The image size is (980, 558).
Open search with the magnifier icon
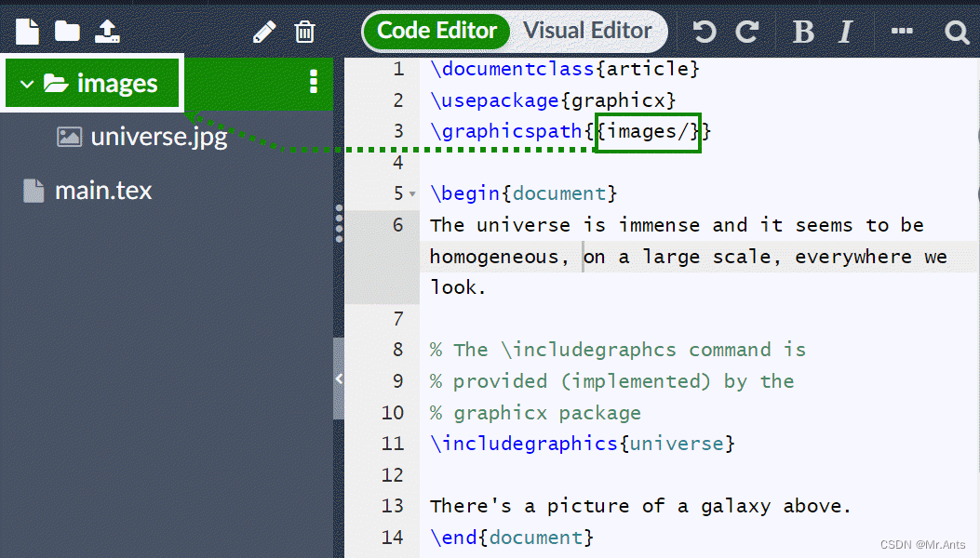(957, 31)
